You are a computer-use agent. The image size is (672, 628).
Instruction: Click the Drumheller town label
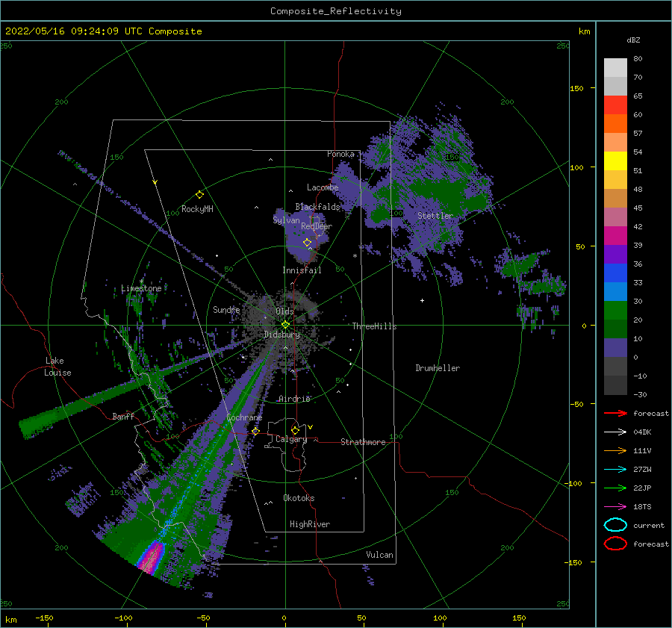[438, 368]
